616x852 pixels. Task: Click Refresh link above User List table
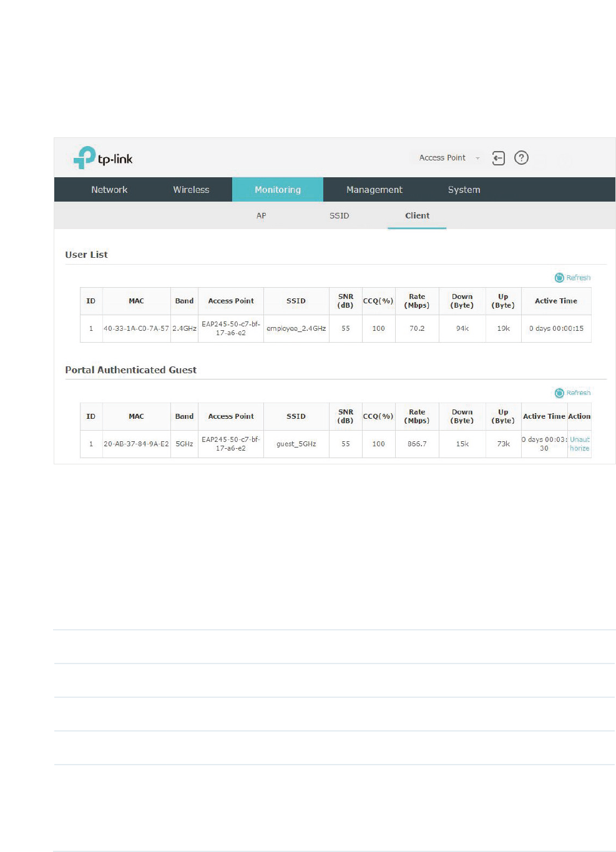click(x=579, y=278)
